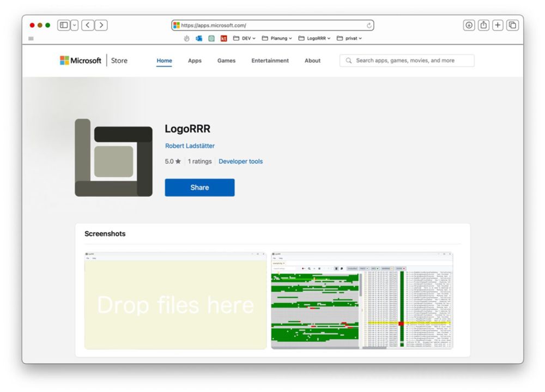
Task: Open the Robert Ladstätter publisher link
Action: coord(190,146)
